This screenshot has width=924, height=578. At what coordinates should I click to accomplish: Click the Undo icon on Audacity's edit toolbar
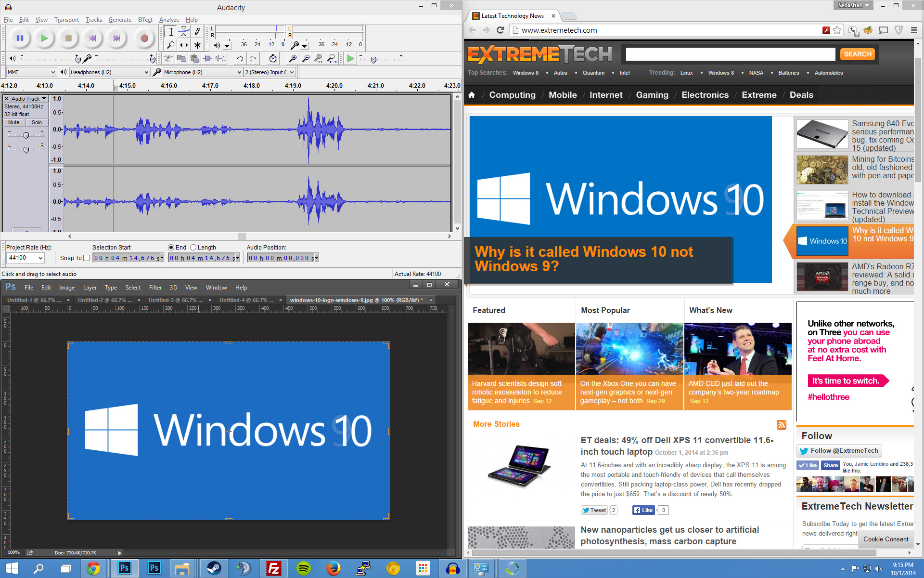click(x=240, y=58)
